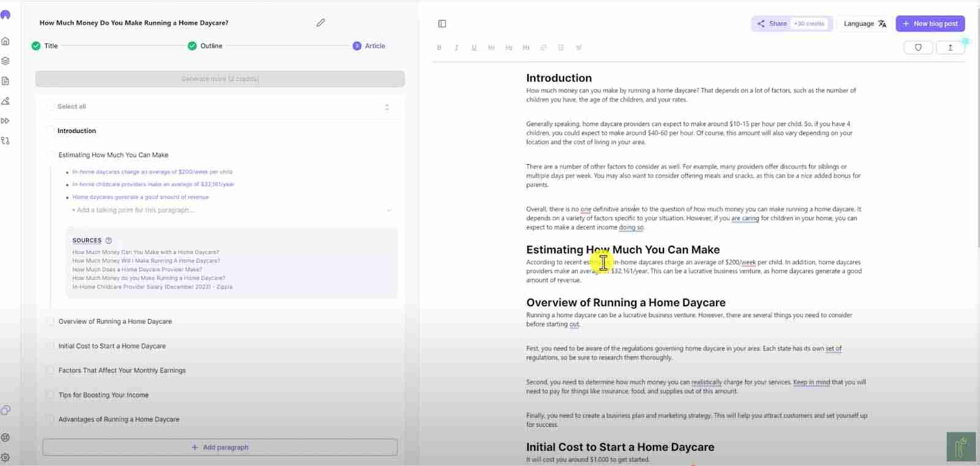This screenshot has height=466, width=980.
Task: Click the Sources help question icon
Action: (108, 241)
